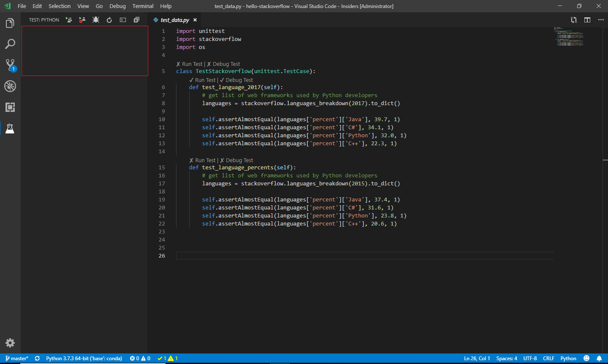Run only the failed tests
The image size is (608, 364).
pos(81,19)
